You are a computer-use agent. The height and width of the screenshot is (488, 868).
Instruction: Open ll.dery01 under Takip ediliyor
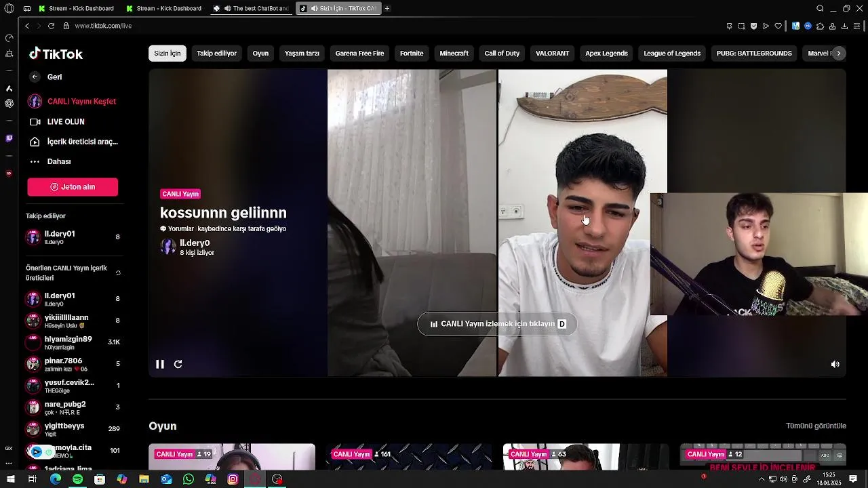click(73, 237)
